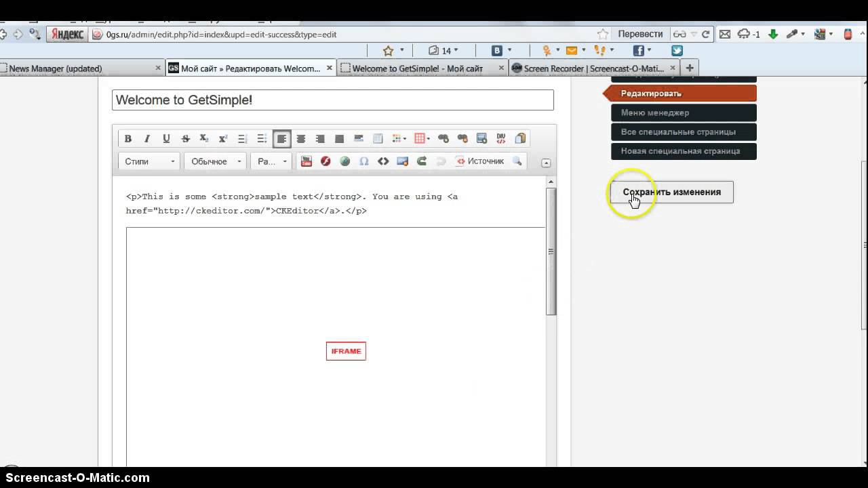The width and height of the screenshot is (868, 488).
Task: Open the Ра... font size dropdown
Action: [272, 161]
